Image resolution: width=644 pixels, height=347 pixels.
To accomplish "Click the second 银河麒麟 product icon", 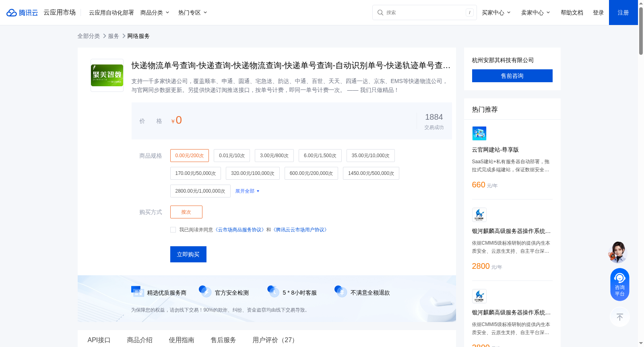I will 479,296.
